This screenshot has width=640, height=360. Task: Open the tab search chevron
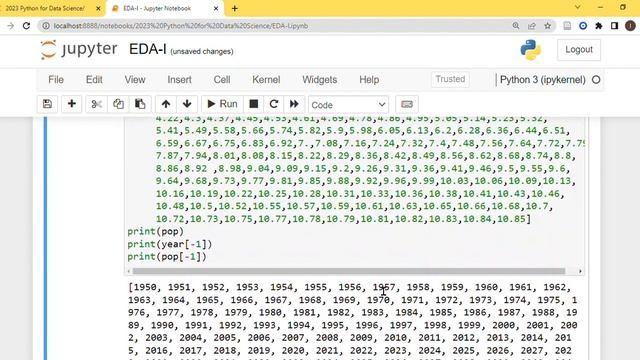click(x=577, y=7)
